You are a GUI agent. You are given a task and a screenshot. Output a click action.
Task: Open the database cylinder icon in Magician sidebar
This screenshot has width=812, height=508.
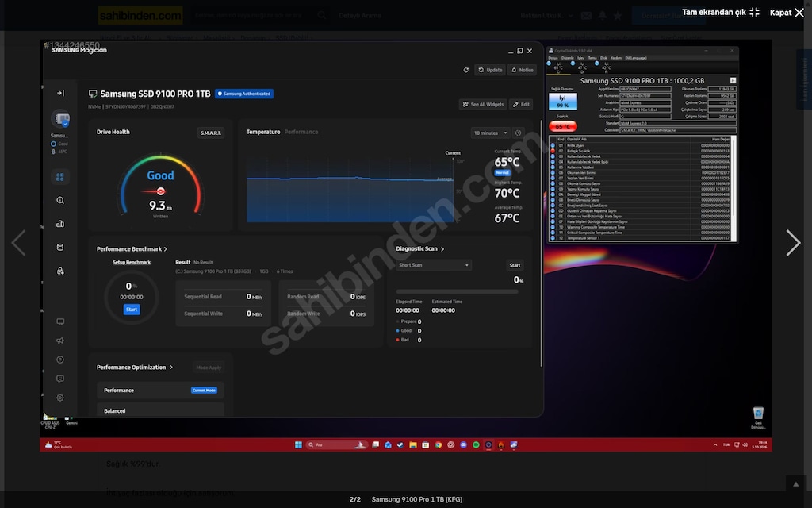(x=60, y=248)
